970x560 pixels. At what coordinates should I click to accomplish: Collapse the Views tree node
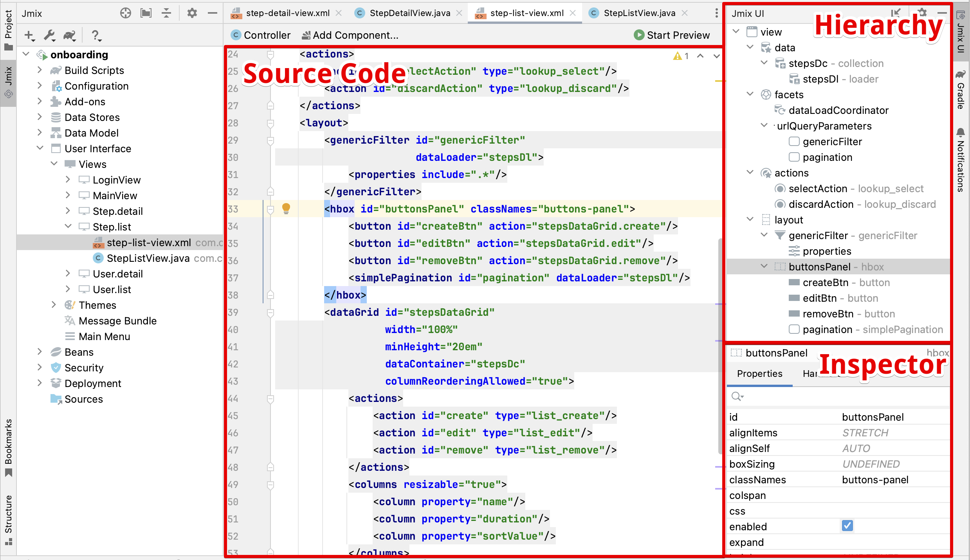coord(54,164)
